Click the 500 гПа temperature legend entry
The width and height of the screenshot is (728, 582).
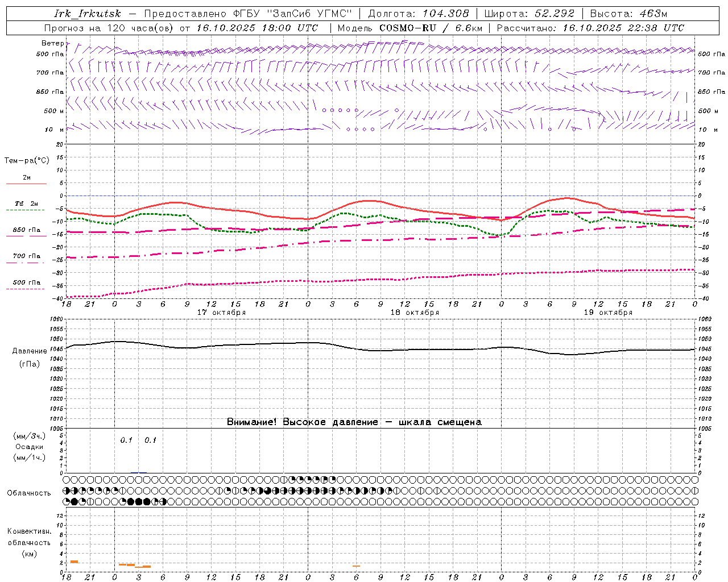pos(27,282)
